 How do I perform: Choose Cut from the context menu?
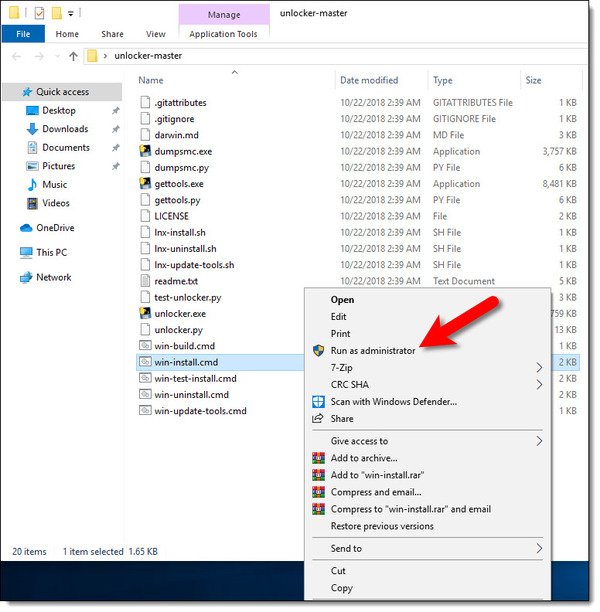(x=427, y=571)
